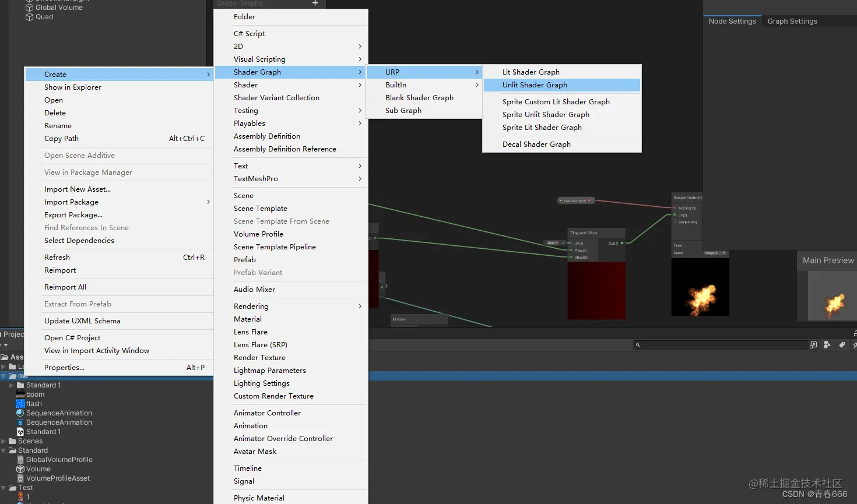Screen dimensions: 857x504
Task: Select the fire texture icon under Test folder
Action: pos(21,496)
